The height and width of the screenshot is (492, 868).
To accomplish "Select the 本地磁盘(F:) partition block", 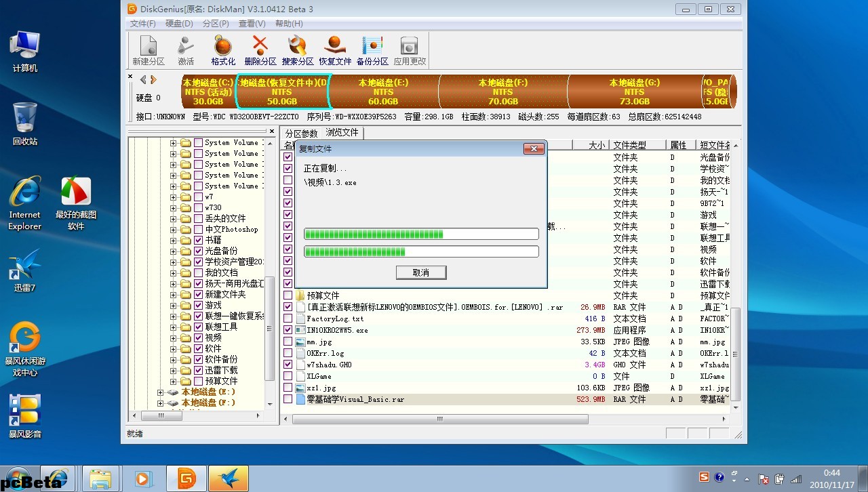I will coord(502,91).
